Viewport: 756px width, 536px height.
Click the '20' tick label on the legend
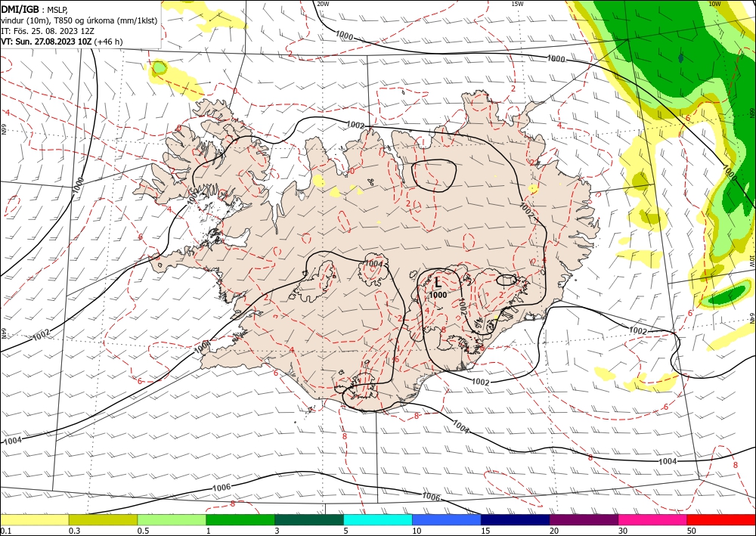click(554, 531)
